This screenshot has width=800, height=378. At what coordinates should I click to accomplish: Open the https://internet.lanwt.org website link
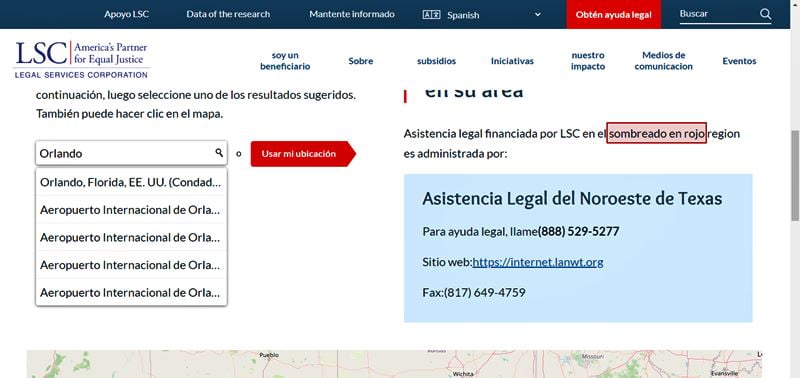click(x=538, y=262)
